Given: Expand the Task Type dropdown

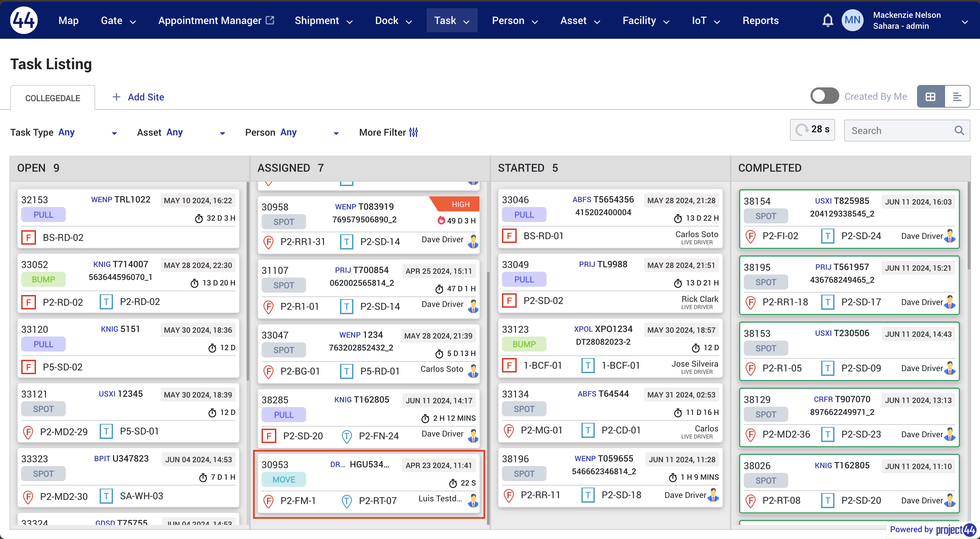Looking at the screenshot, I should pos(114,133).
